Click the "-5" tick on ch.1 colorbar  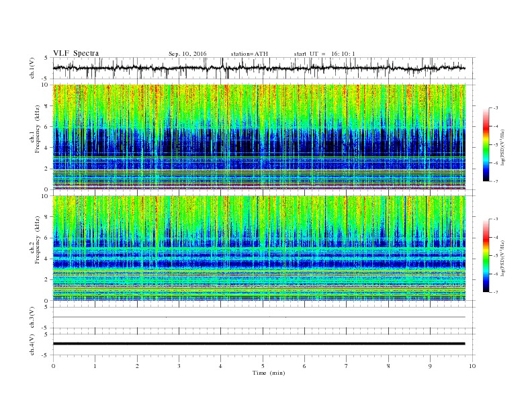(495, 145)
